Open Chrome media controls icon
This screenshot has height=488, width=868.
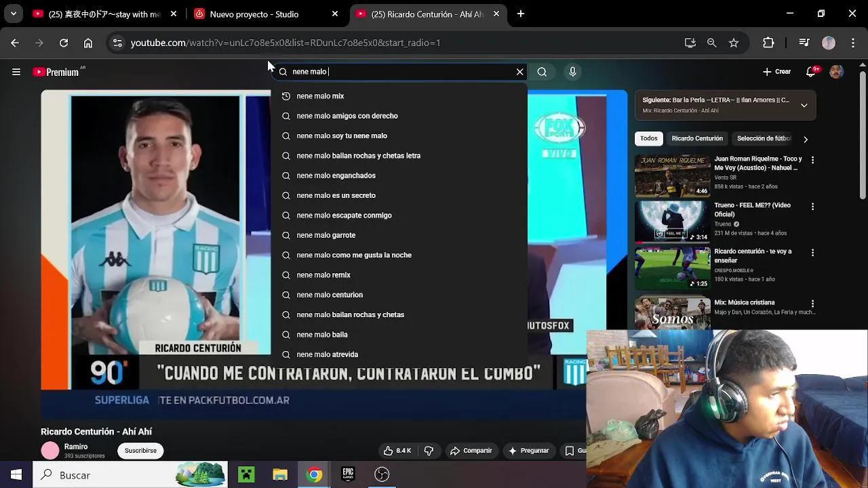(804, 43)
